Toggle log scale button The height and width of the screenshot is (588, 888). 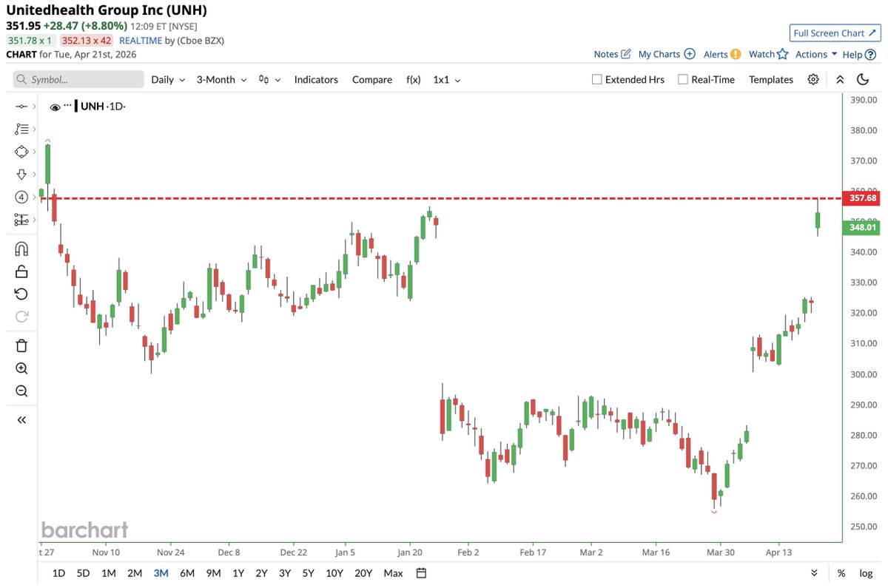click(866, 573)
